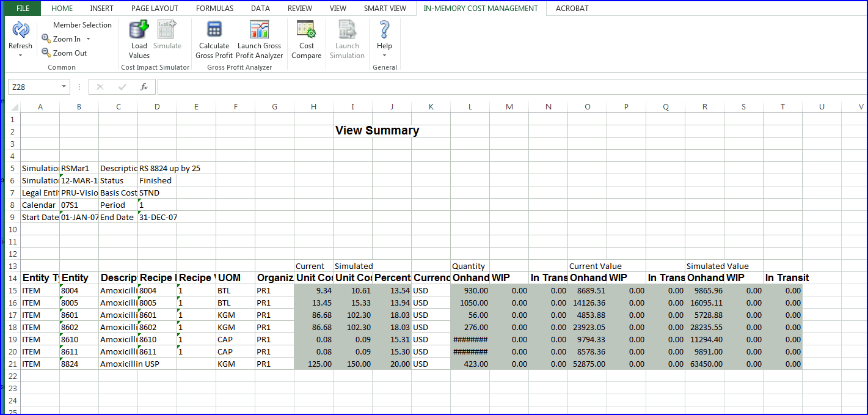Expand the Help dropdown arrow

pos(384,56)
